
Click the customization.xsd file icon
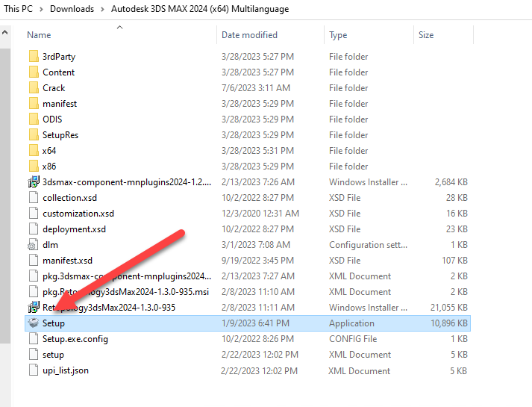[x=34, y=213]
